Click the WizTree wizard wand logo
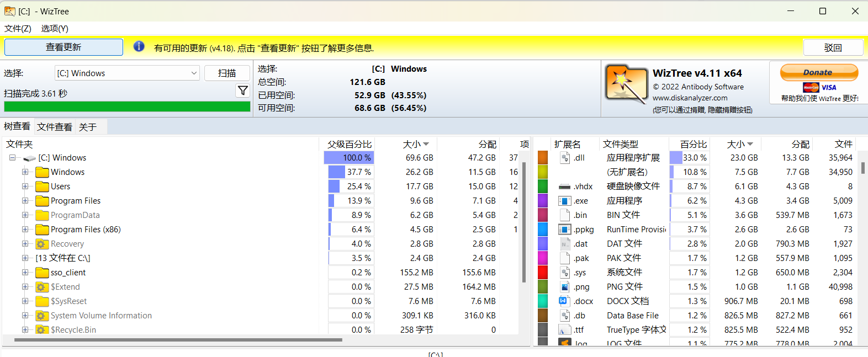Viewport: 868px width, 357px height. click(626, 84)
